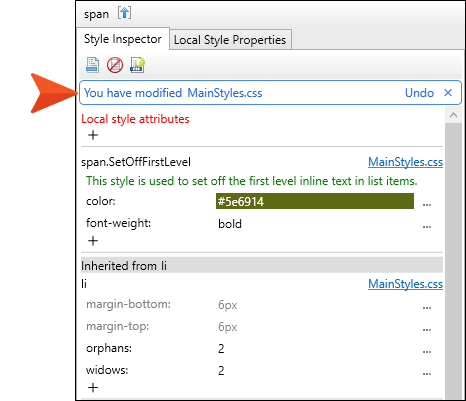Open ellipsis menu for font-weight property
The image size is (466, 401).
coord(427,226)
